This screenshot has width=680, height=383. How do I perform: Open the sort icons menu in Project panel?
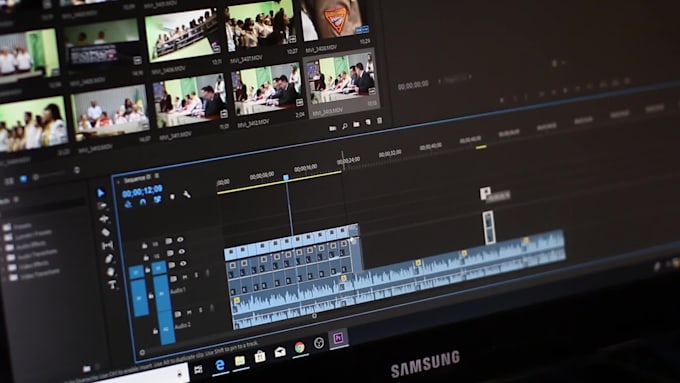pyautogui.click(x=77, y=170)
